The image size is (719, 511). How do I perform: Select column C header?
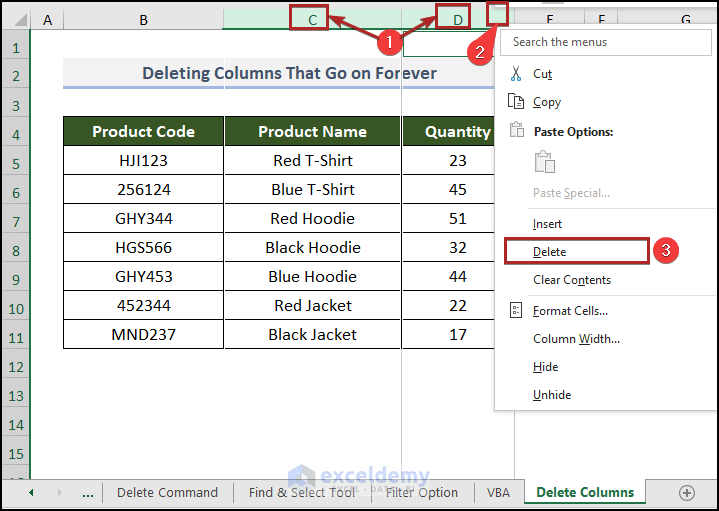pos(312,20)
